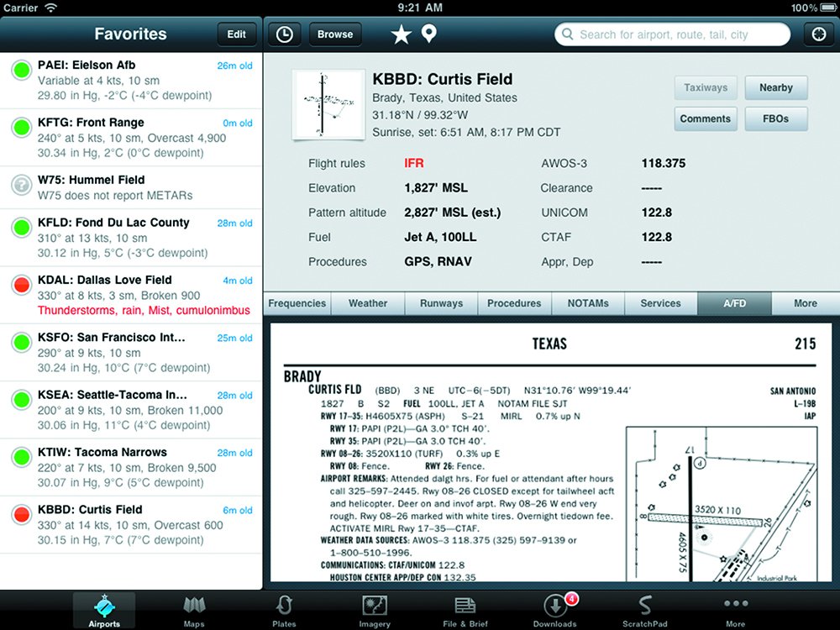
Task: Open recent airports clock icon
Action: pyautogui.click(x=285, y=34)
